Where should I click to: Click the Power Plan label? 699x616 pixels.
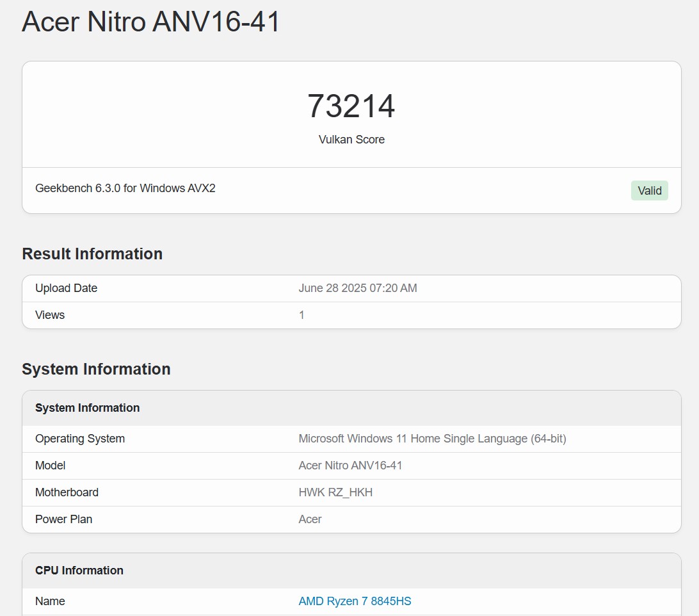tap(64, 519)
